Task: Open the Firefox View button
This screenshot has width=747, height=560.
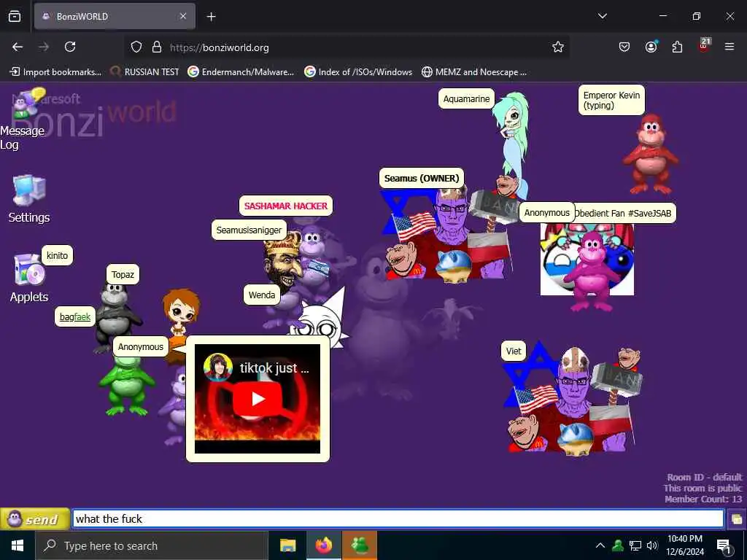Action: tap(15, 16)
